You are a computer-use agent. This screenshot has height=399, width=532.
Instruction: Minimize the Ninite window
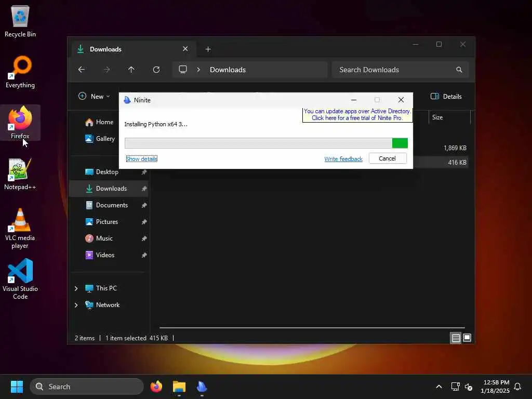(x=353, y=100)
